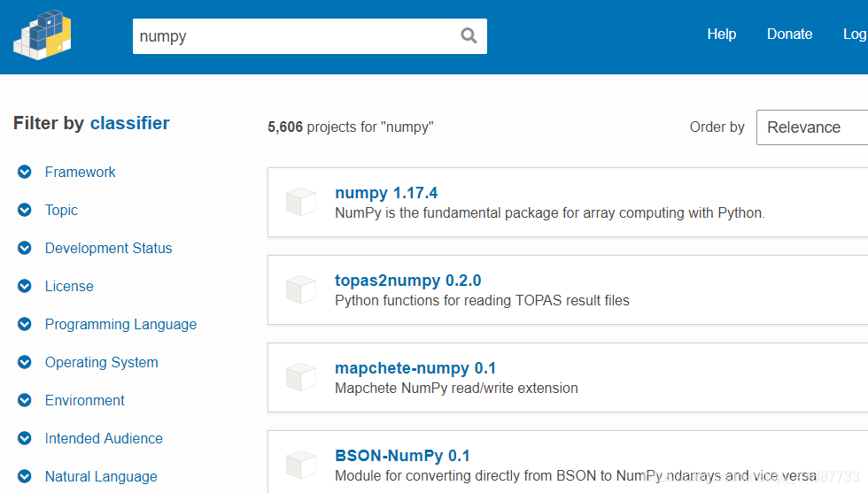Image resolution: width=868 pixels, height=493 pixels.
Task: Click the Topic filter label
Action: pyautogui.click(x=61, y=211)
